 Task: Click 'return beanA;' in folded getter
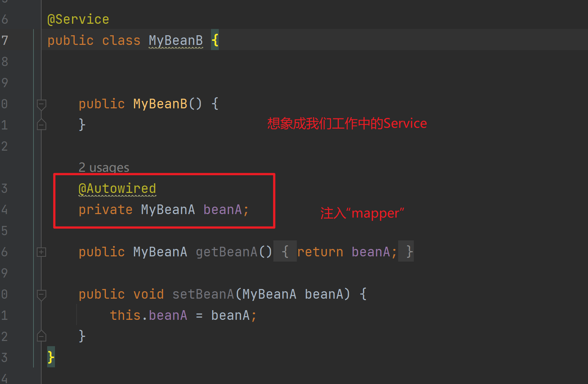pos(347,252)
